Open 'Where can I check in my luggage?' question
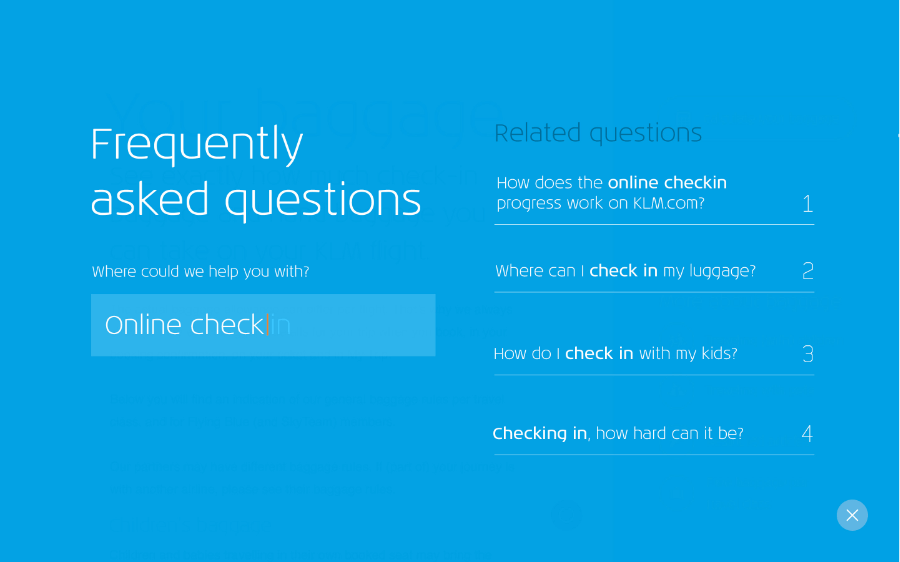The image size is (900, 562). (x=625, y=271)
